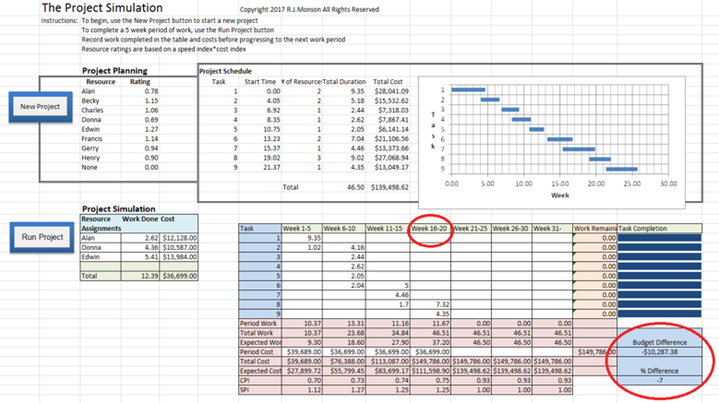
Task: Click the None resource cell
Action: click(89, 167)
